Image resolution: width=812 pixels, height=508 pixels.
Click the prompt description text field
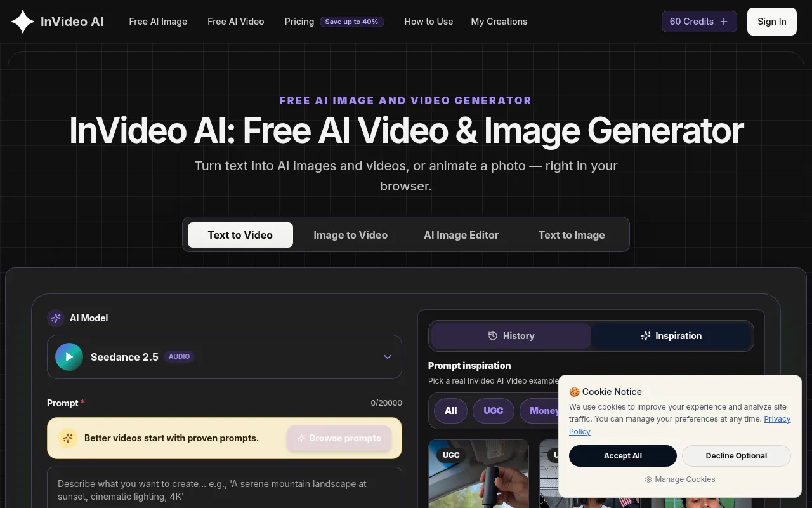pos(225,488)
